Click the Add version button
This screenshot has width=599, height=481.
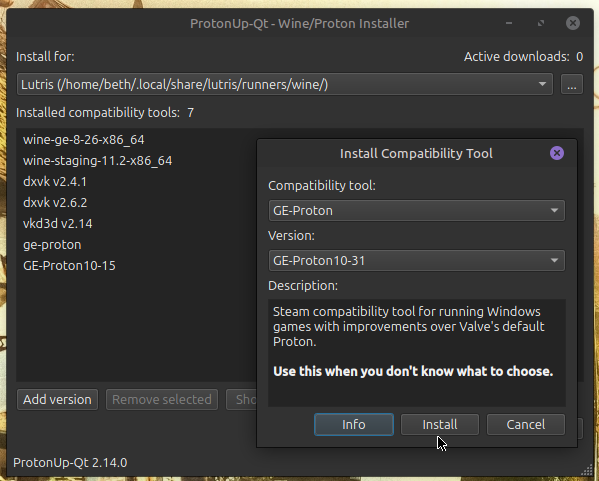tap(57, 400)
